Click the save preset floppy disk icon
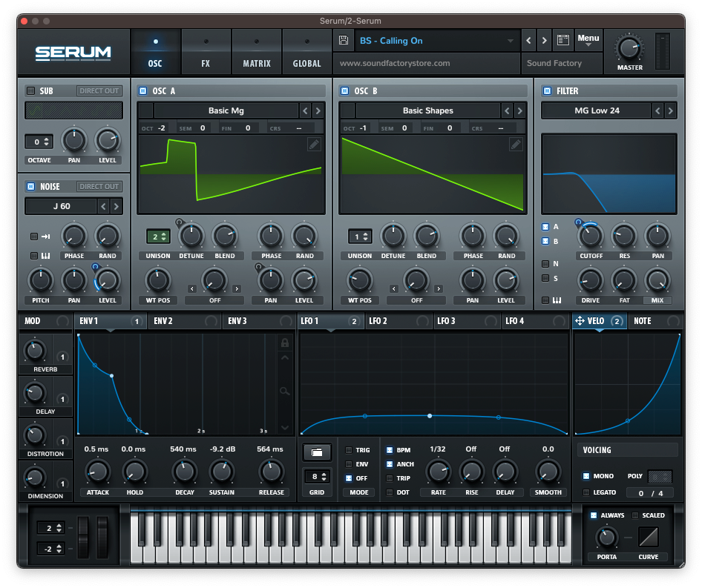The height and width of the screenshot is (588, 702). click(344, 41)
